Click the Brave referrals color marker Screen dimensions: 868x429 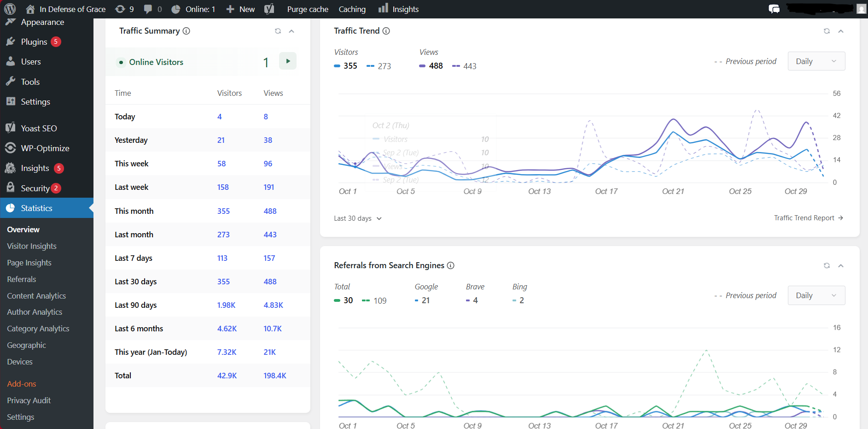pos(468,300)
